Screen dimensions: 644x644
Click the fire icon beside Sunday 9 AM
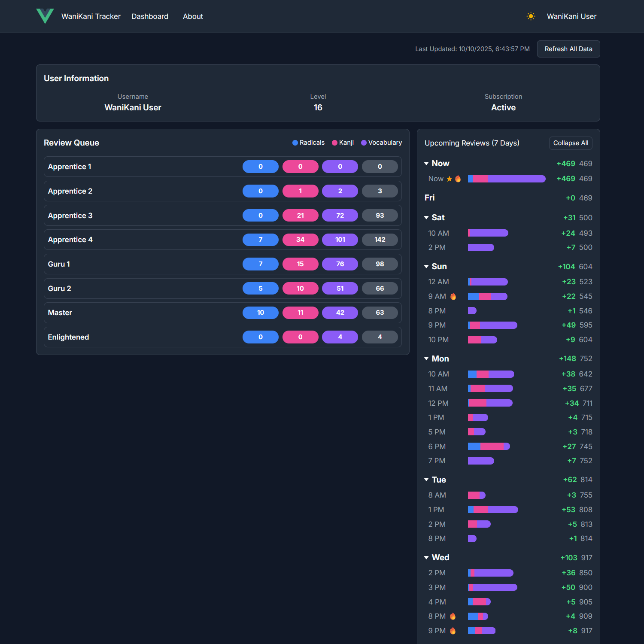pos(453,296)
